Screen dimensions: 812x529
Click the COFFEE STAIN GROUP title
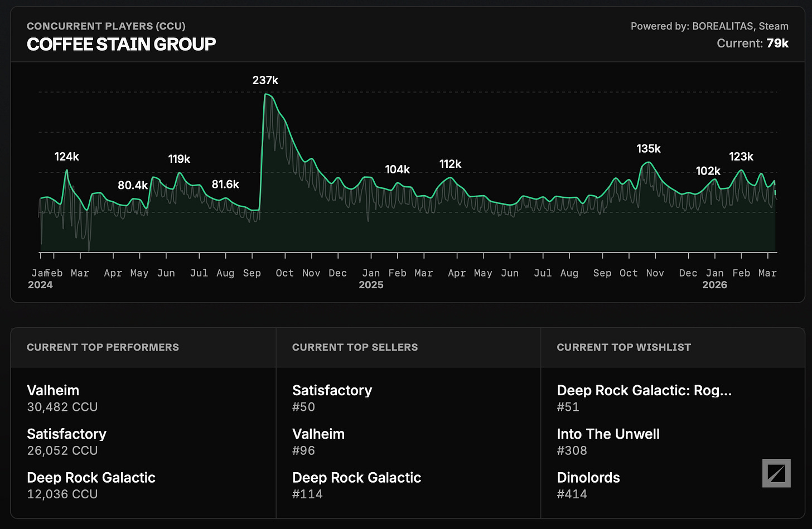click(x=122, y=44)
